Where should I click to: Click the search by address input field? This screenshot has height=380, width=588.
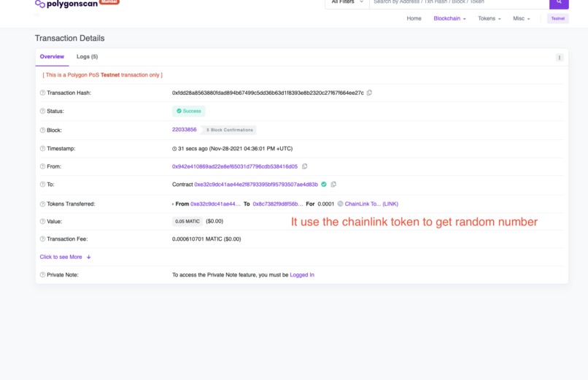pyautogui.click(x=460, y=3)
